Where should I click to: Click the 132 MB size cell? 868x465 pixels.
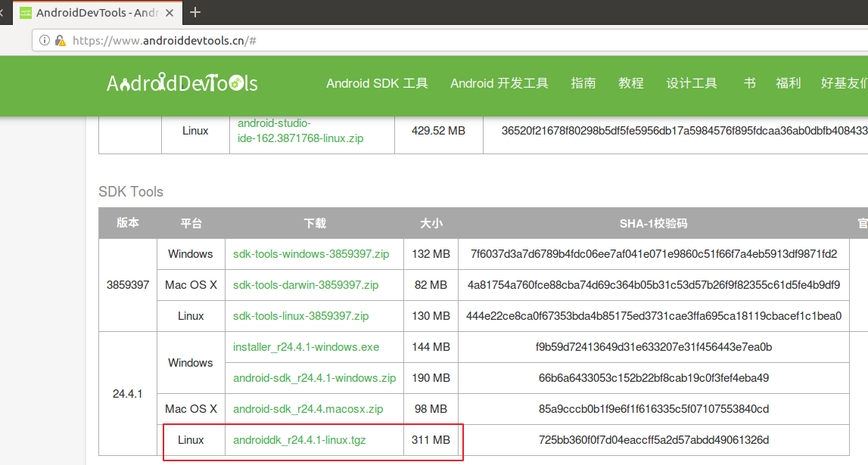pyautogui.click(x=431, y=254)
